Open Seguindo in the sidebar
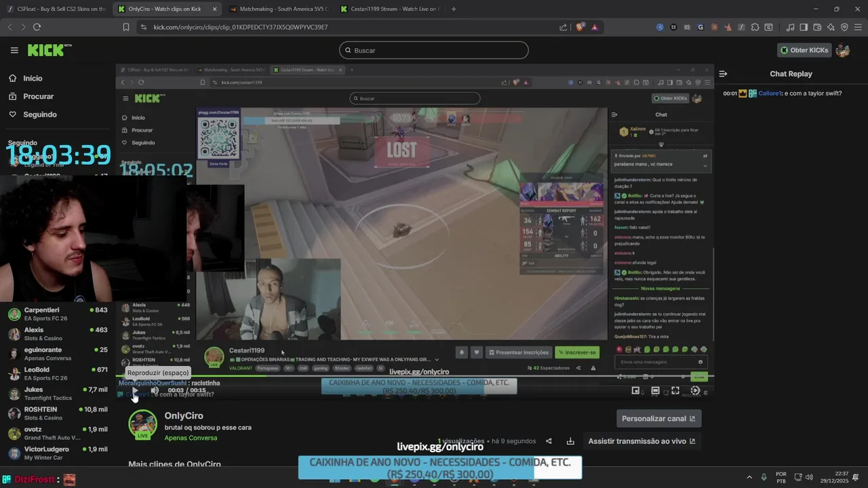This screenshot has width=868, height=488. pyautogui.click(x=39, y=115)
